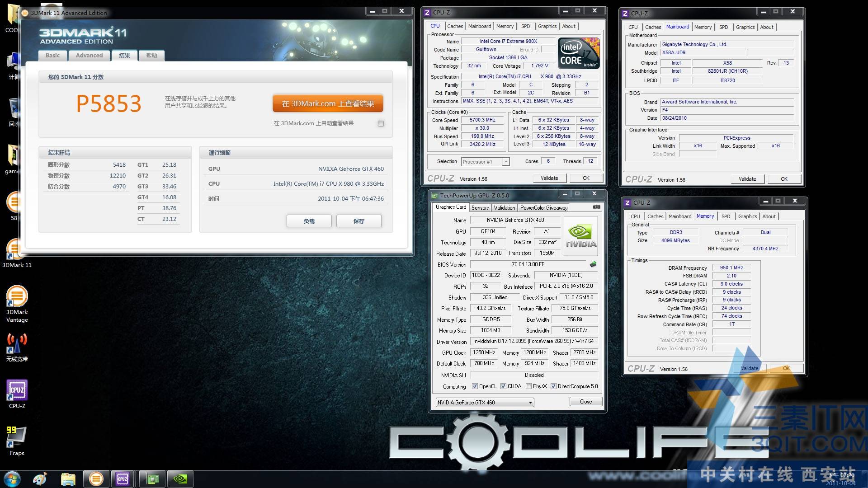Click the CPU-Z CPU window title icon
The image size is (868, 488).
[427, 13]
